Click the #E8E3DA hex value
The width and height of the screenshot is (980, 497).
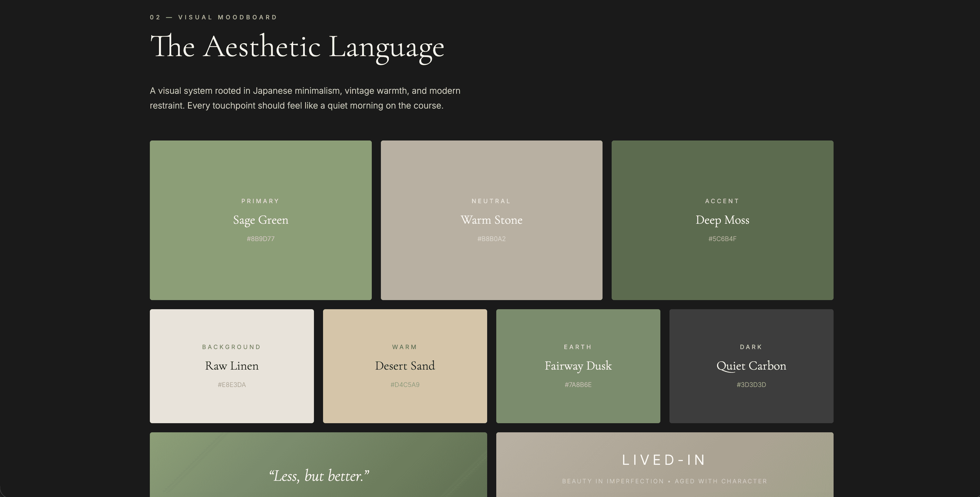[x=232, y=385]
